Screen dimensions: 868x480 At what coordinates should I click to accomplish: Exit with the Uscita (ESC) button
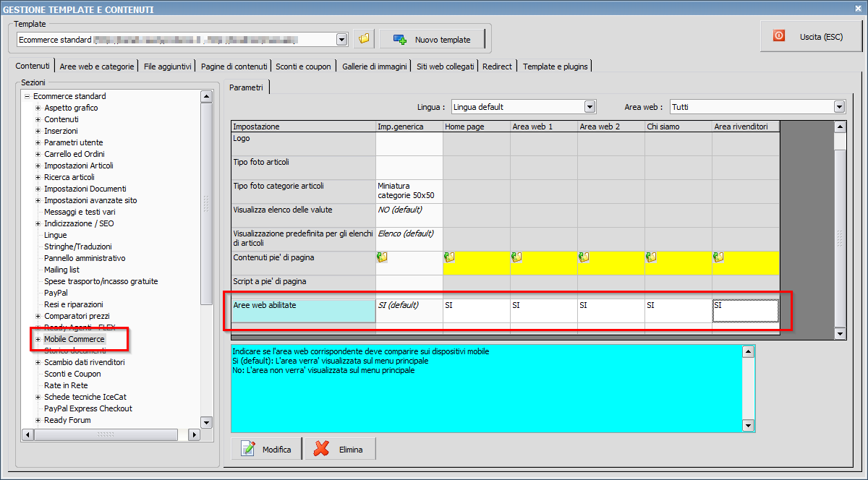coord(812,35)
